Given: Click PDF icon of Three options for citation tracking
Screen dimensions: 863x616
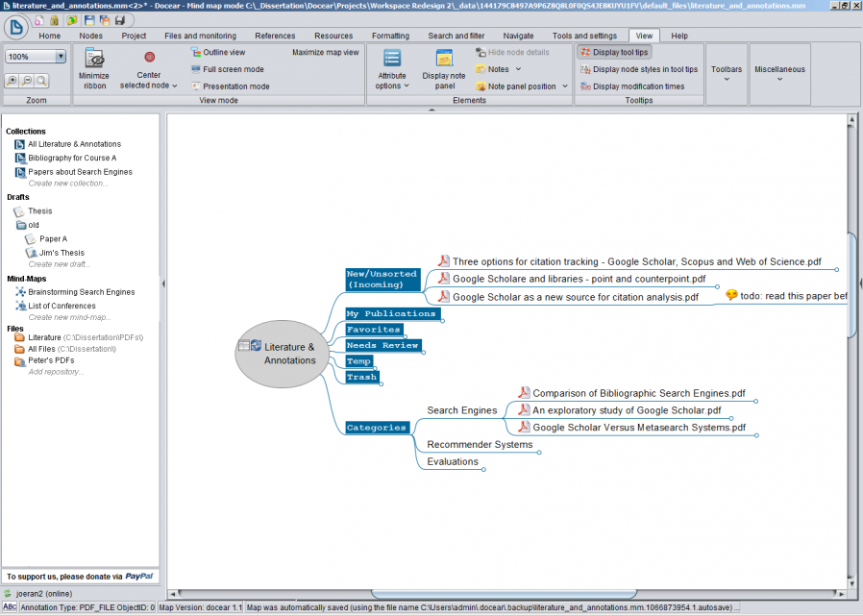Looking at the screenshot, I should (x=444, y=261).
